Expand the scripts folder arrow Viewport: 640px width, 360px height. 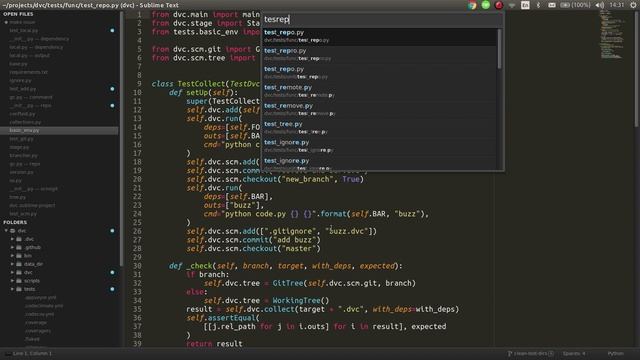point(12,281)
